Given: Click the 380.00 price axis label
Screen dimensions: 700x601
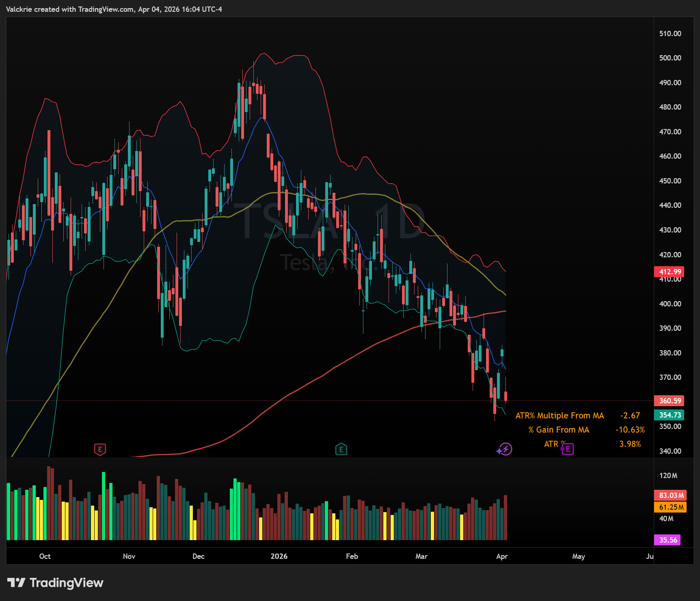Looking at the screenshot, I should (670, 353).
